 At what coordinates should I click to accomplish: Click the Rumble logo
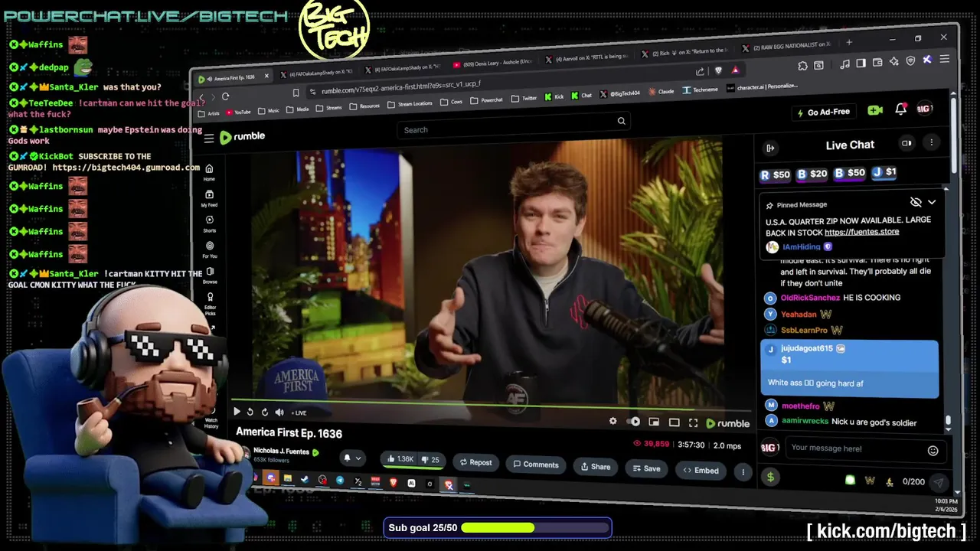pos(243,137)
